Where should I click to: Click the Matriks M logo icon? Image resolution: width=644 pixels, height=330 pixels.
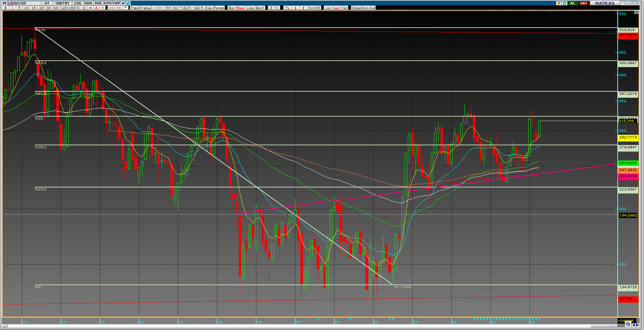click(x=4, y=3)
